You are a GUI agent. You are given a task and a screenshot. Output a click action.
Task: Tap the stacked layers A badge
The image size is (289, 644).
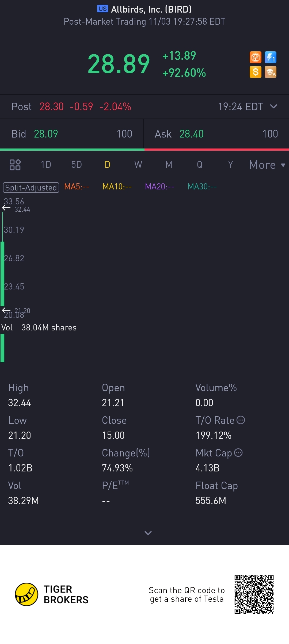coord(271,72)
